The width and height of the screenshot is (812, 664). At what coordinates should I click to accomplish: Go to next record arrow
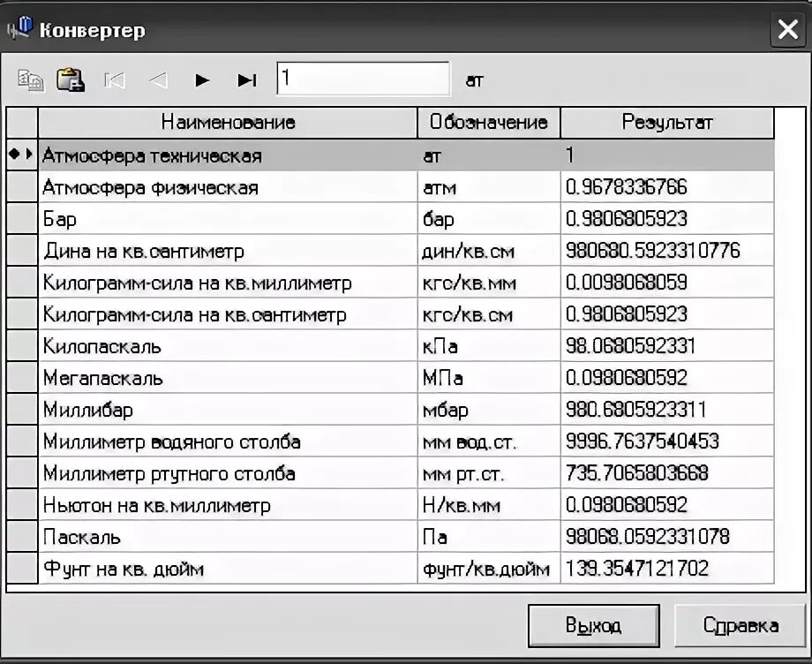[x=202, y=80]
